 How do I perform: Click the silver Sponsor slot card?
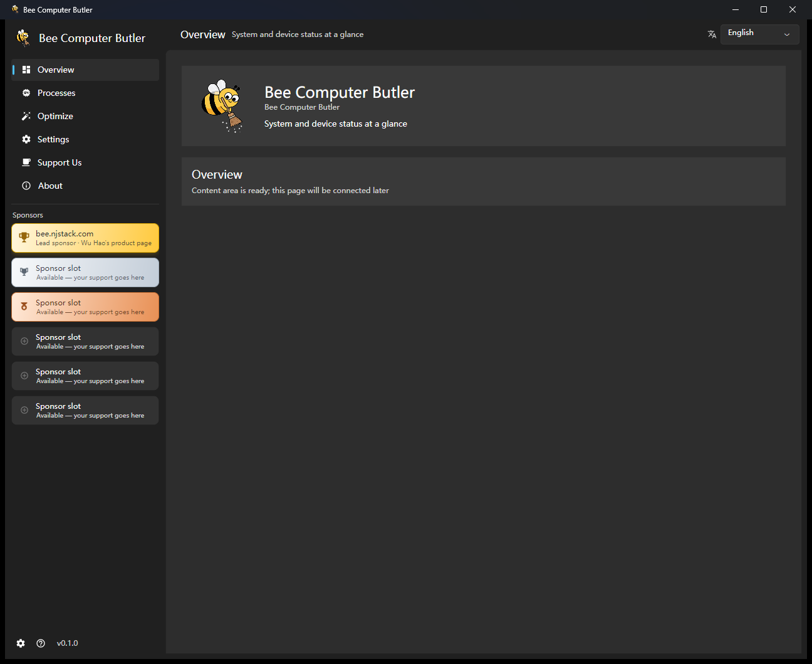coord(85,273)
